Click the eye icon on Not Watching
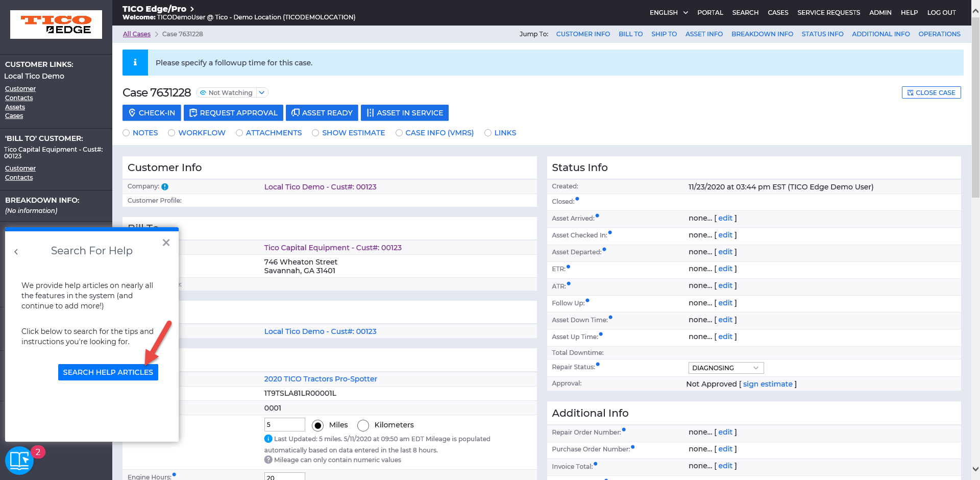The height and width of the screenshot is (480, 980). point(203,92)
